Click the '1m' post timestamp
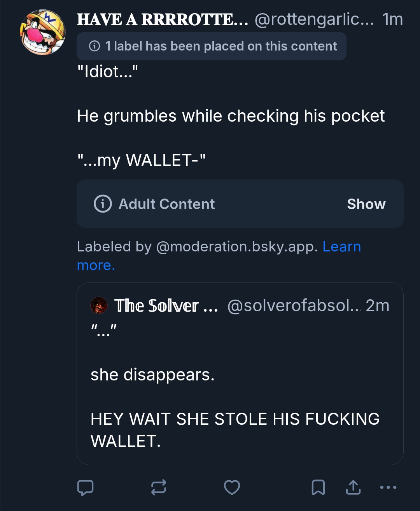The image size is (420, 511). tap(392, 19)
